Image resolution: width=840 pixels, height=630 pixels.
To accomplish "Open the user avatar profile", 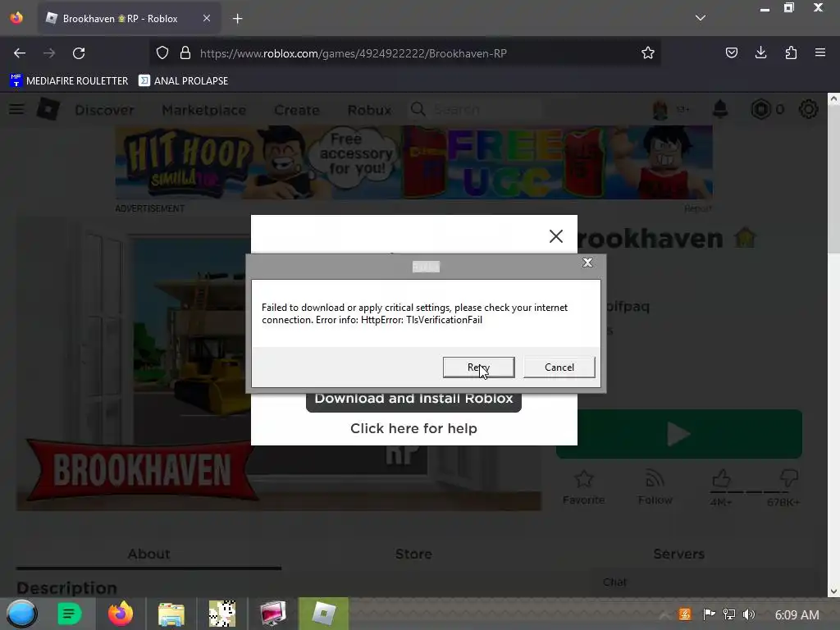I will coord(660,110).
